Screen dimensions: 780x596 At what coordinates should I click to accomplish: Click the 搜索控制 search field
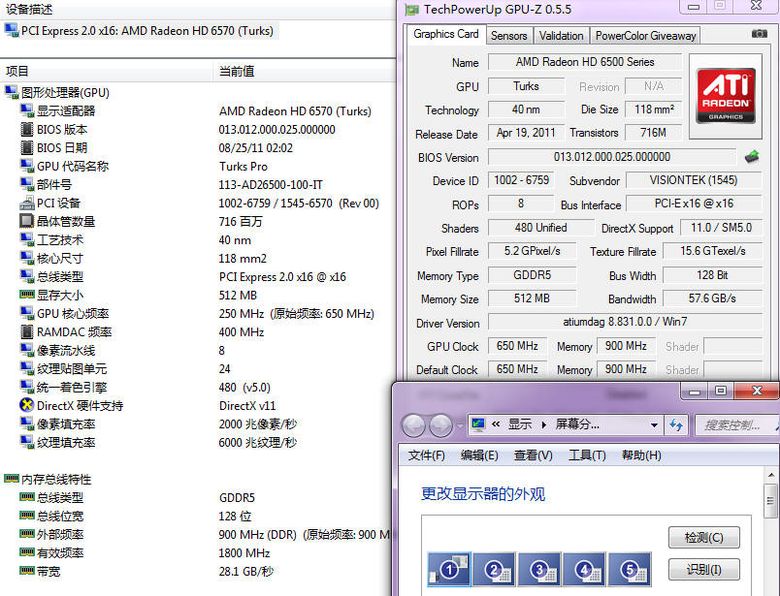point(736,425)
